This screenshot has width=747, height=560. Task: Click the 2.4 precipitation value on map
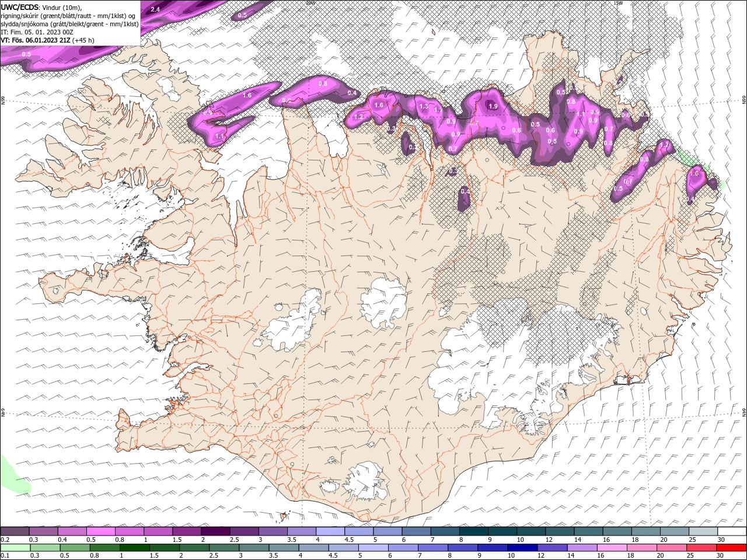155,10
